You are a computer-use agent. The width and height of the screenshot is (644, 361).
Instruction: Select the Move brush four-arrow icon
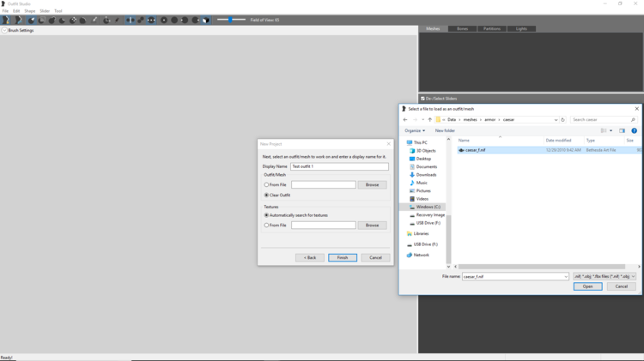(73, 20)
